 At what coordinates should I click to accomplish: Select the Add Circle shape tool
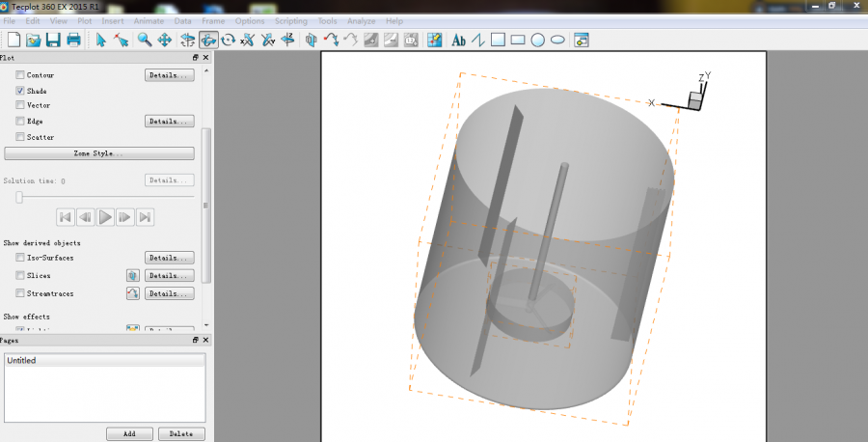[537, 40]
